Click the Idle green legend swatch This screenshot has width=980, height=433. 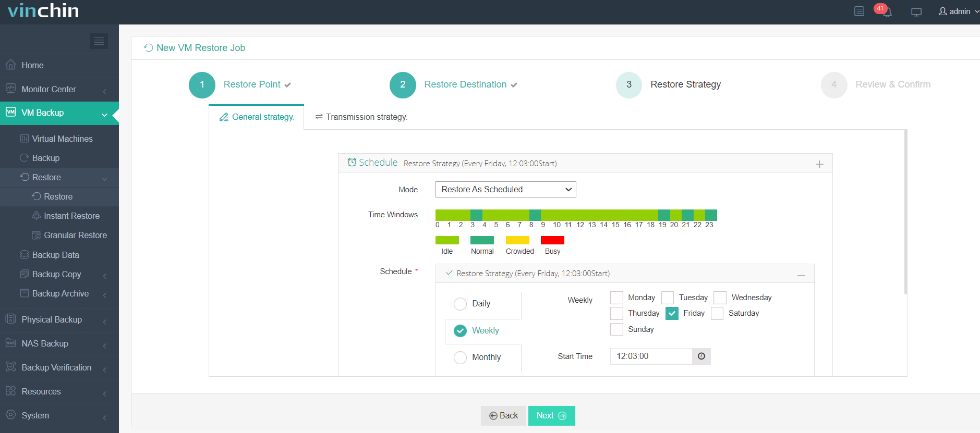point(447,240)
